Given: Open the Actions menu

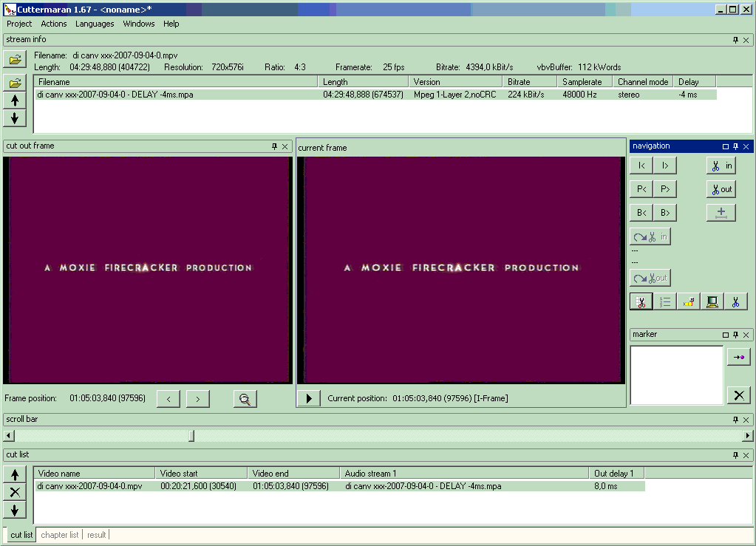Looking at the screenshot, I should (53, 24).
